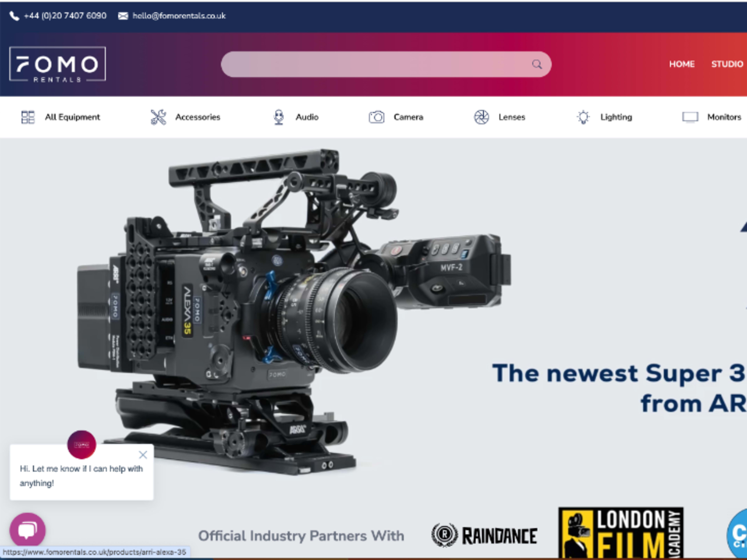Viewport: 747px width, 560px height.
Task: Click the 'Hi. Let me know' chat message
Action: (81, 476)
